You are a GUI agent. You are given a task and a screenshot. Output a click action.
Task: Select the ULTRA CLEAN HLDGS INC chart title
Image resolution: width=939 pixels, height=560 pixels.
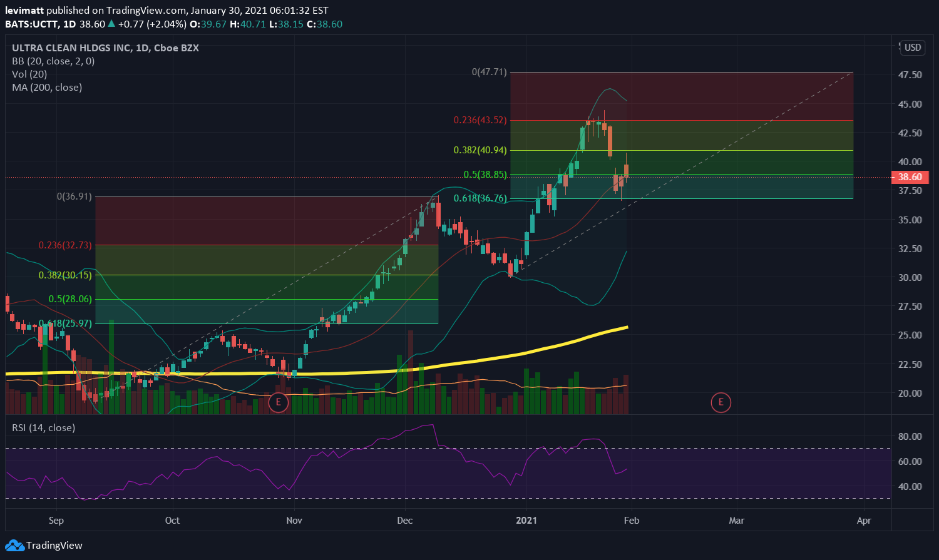click(105, 48)
